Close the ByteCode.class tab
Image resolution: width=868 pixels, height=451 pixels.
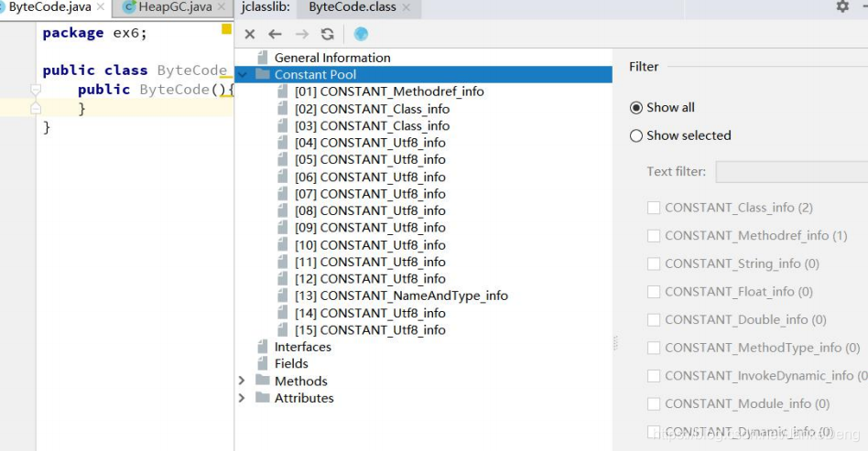point(407,7)
